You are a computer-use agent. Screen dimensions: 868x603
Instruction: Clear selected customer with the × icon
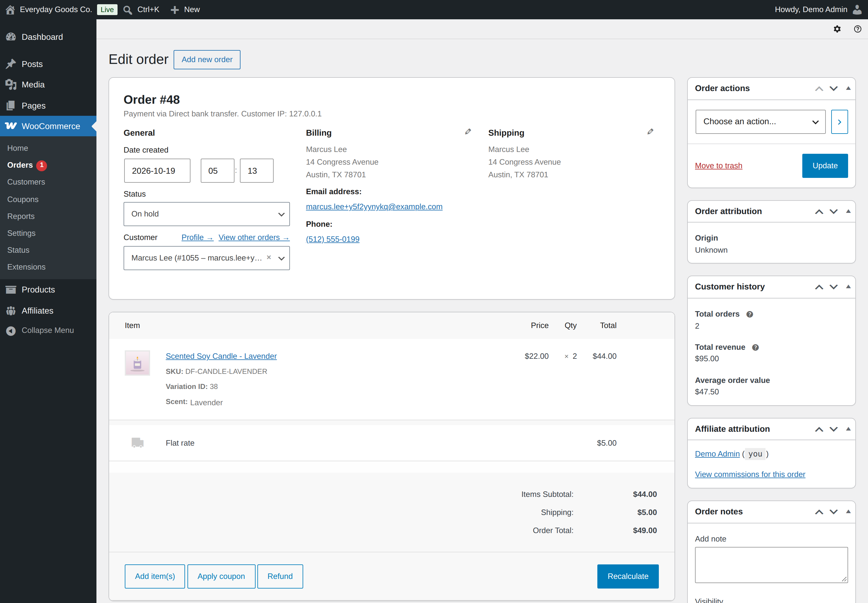(269, 257)
